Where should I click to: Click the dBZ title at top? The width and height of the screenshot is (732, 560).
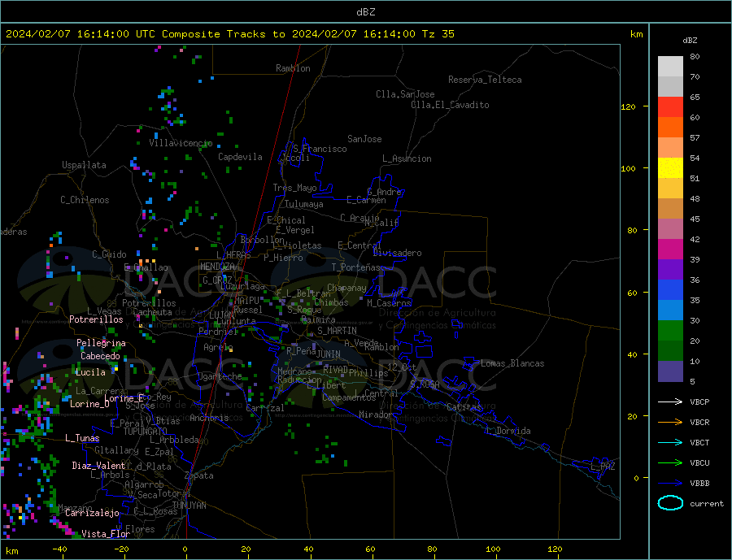pyautogui.click(x=365, y=12)
